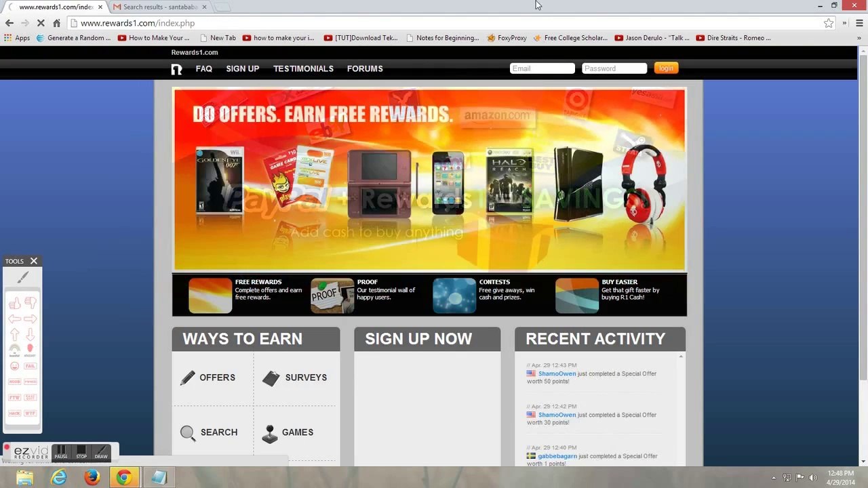Select the down arrow stamp
Viewport: 868px width, 488px height.
click(31, 334)
